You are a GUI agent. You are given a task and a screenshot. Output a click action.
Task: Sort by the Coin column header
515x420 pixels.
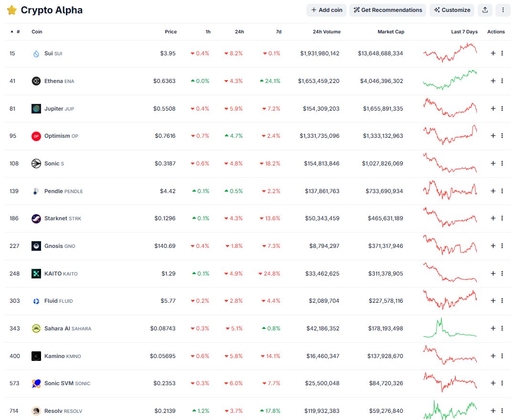(x=37, y=32)
